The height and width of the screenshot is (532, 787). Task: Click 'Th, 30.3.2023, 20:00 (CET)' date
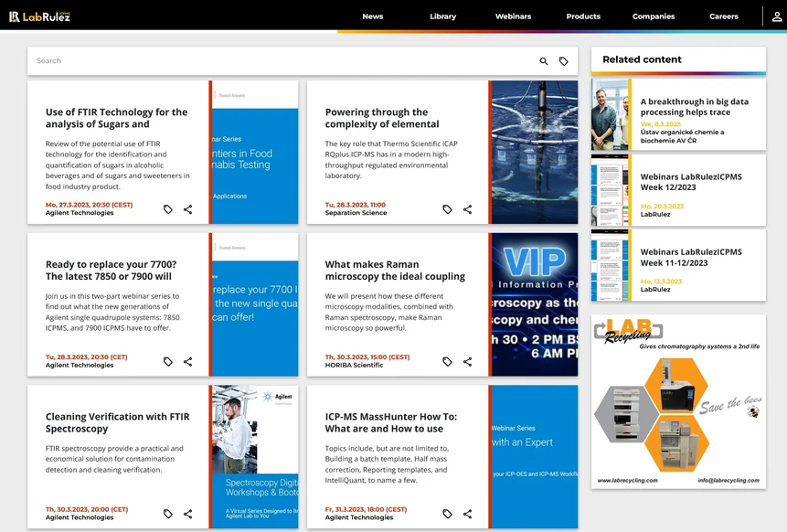pyautogui.click(x=87, y=509)
